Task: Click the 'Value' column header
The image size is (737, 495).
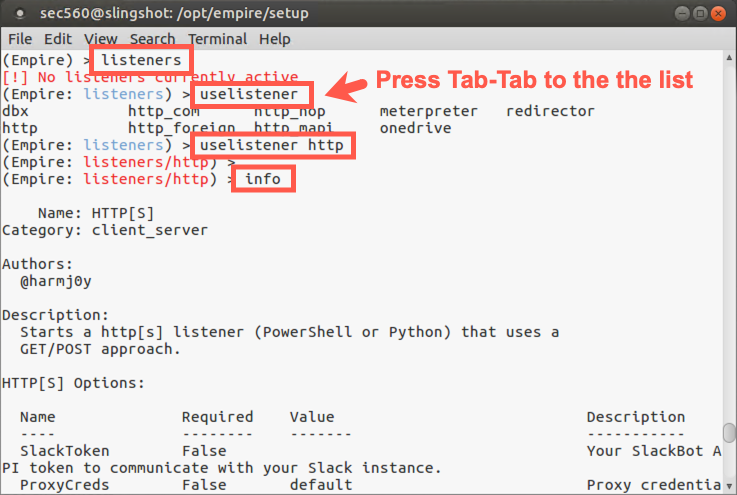Action: [x=312, y=417]
